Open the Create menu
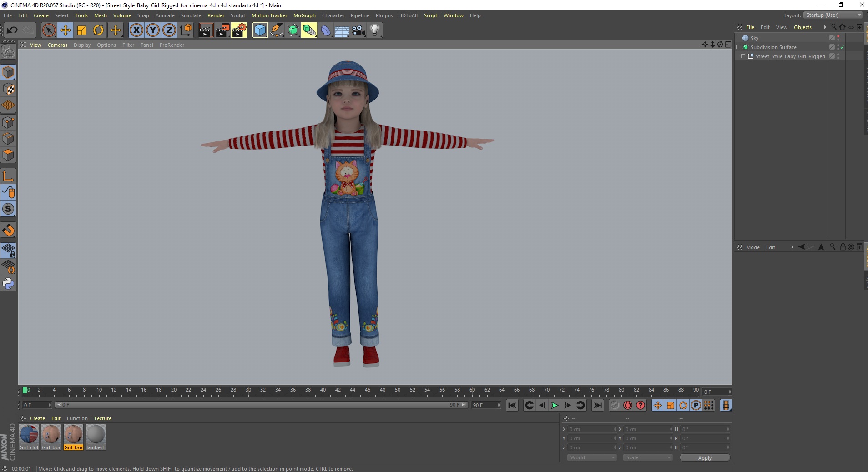 41,15
